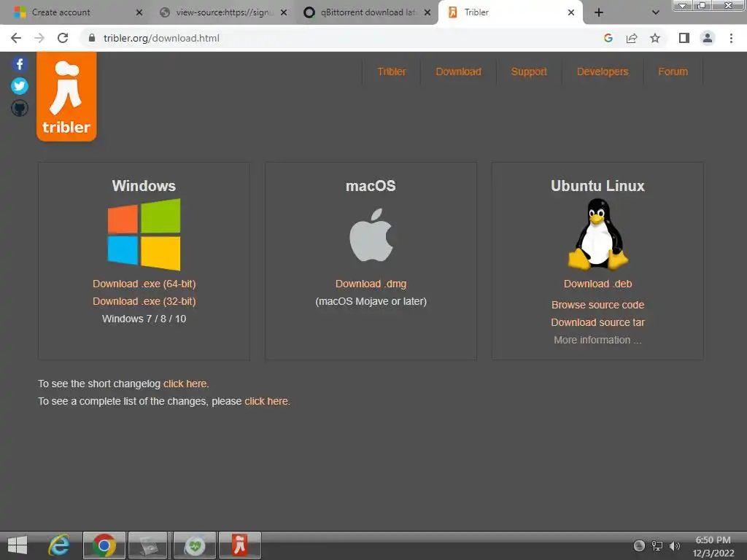
Task: Click the volume speaker tray icon
Action: coord(675,545)
